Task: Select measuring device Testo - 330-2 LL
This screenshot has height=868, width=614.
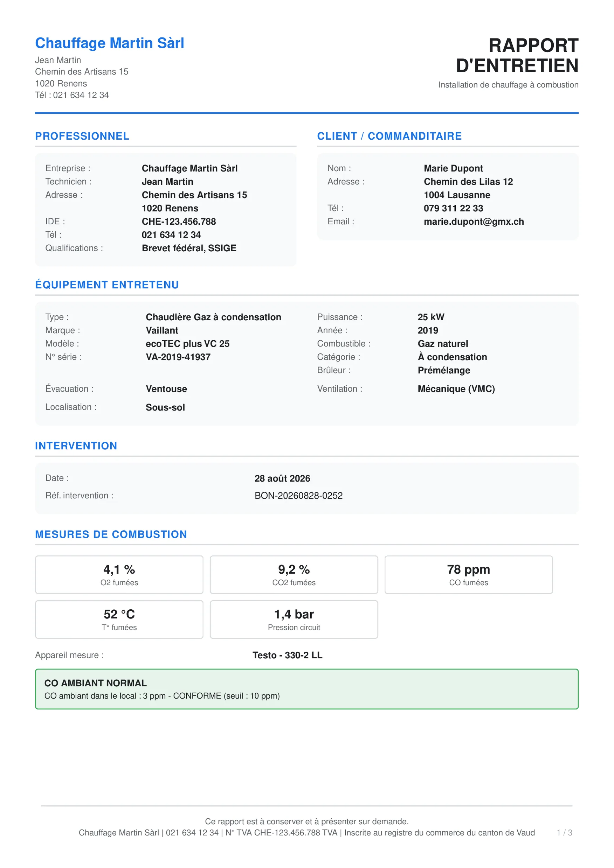Action: pyautogui.click(x=288, y=655)
